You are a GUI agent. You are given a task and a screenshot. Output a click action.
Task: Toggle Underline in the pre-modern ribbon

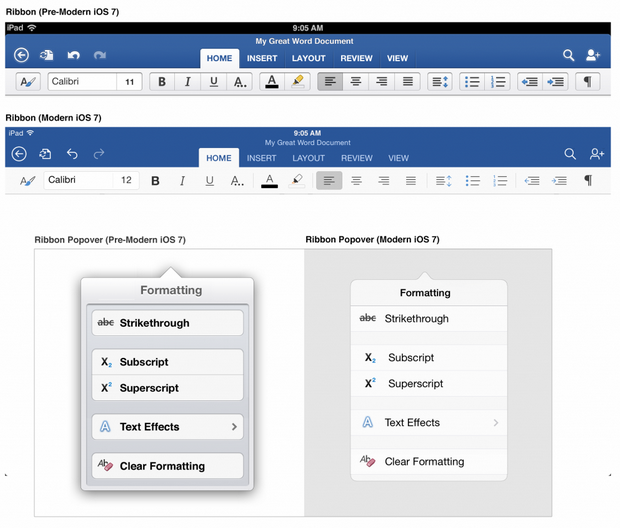click(x=214, y=82)
